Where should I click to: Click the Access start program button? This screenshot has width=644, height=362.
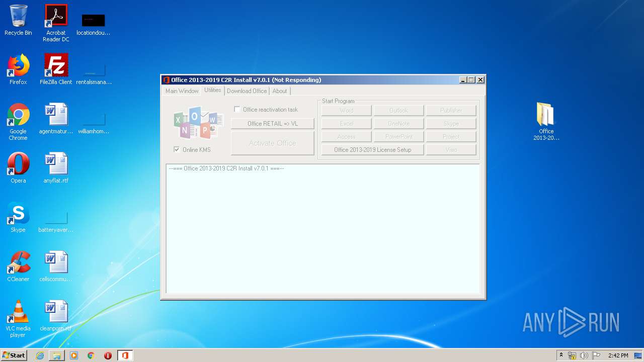346,137
